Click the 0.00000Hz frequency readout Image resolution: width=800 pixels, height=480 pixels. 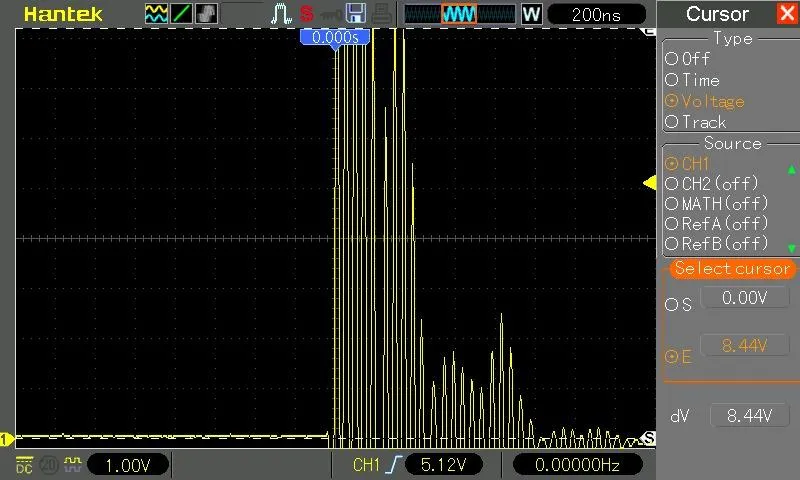(x=577, y=465)
